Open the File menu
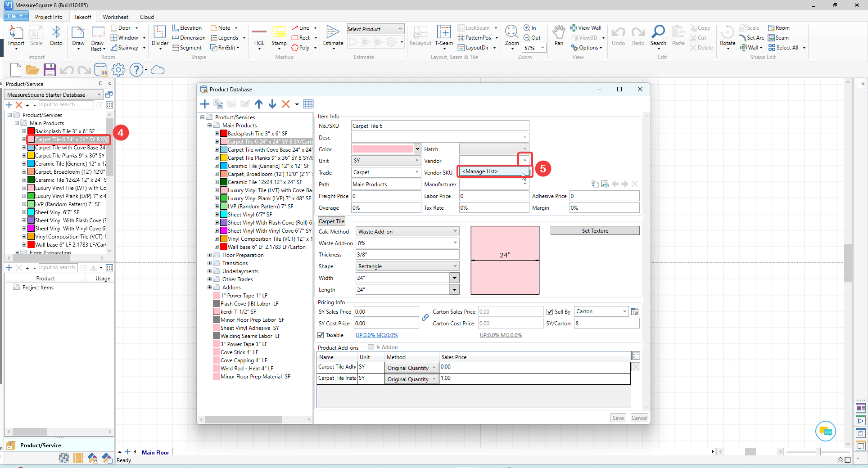Screen dimensions: 868x468 pyautogui.click(x=16, y=16)
